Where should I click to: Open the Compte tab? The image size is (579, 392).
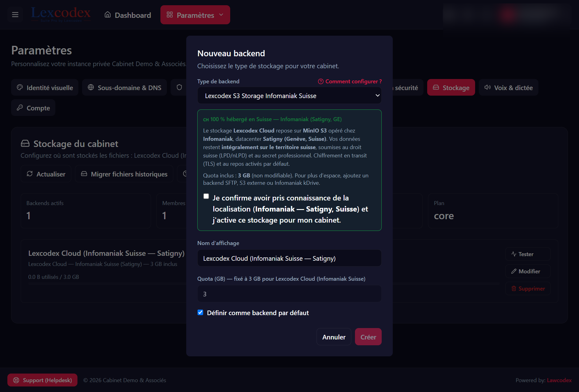pyautogui.click(x=33, y=108)
